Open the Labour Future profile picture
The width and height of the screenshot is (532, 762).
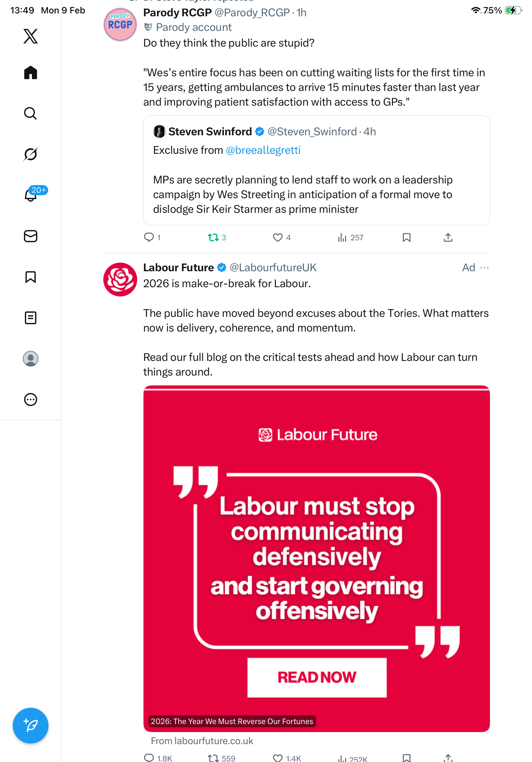(x=120, y=280)
